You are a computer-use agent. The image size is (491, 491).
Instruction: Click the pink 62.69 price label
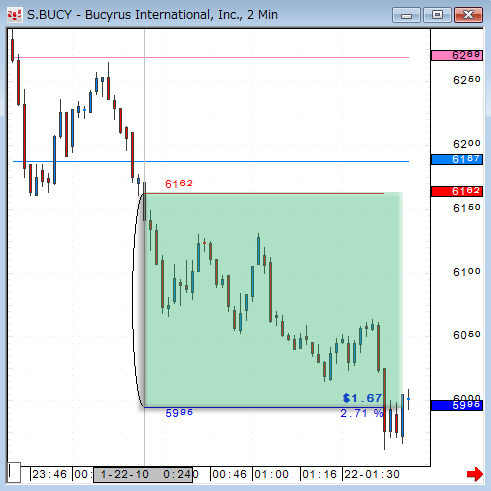click(457, 55)
